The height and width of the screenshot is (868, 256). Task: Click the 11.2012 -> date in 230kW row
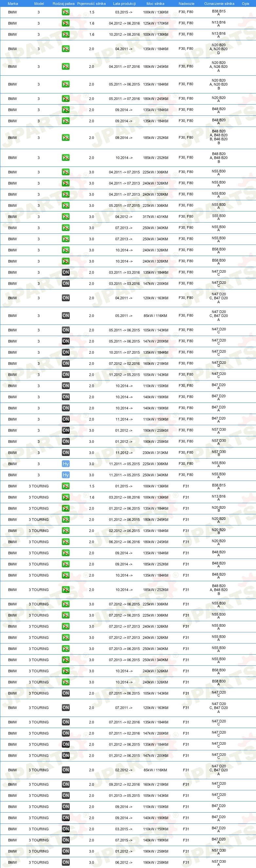[124, 453]
